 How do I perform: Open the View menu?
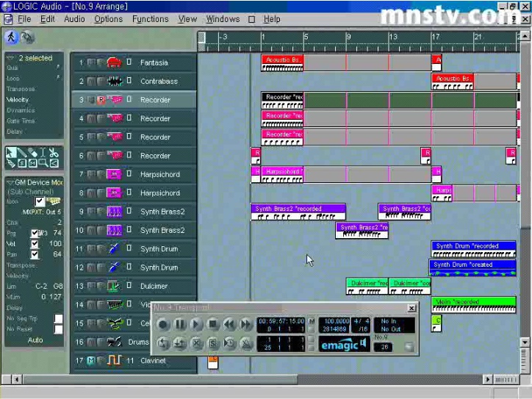pos(187,19)
